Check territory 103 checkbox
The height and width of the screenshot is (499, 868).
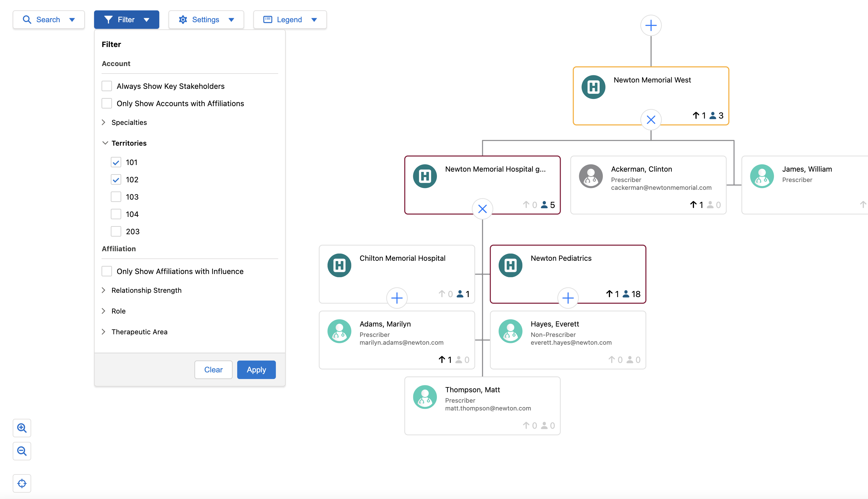coord(116,197)
